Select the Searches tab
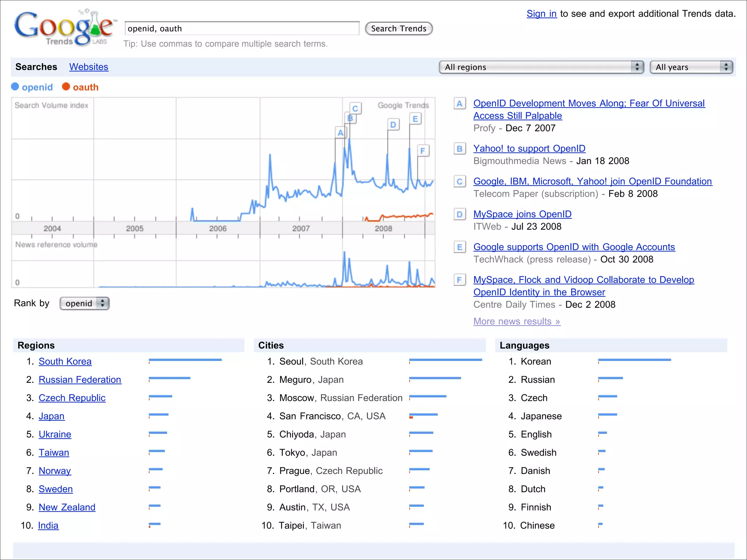 pyautogui.click(x=36, y=67)
